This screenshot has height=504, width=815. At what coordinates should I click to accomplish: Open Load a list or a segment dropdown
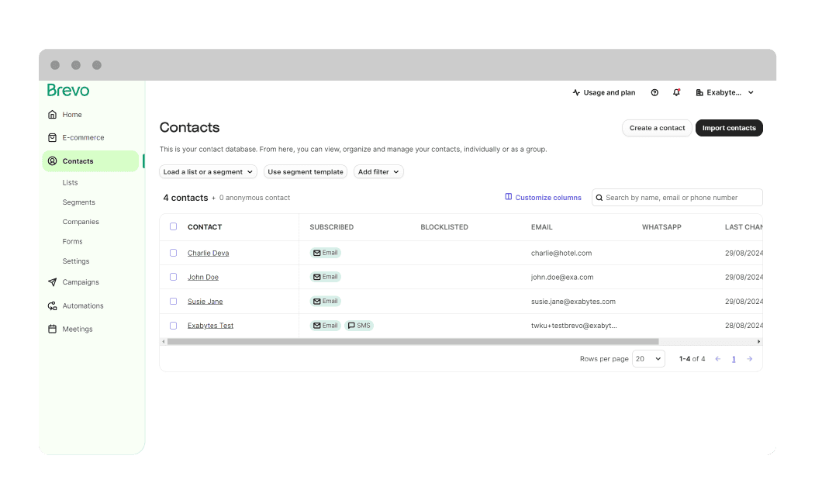[208, 172]
